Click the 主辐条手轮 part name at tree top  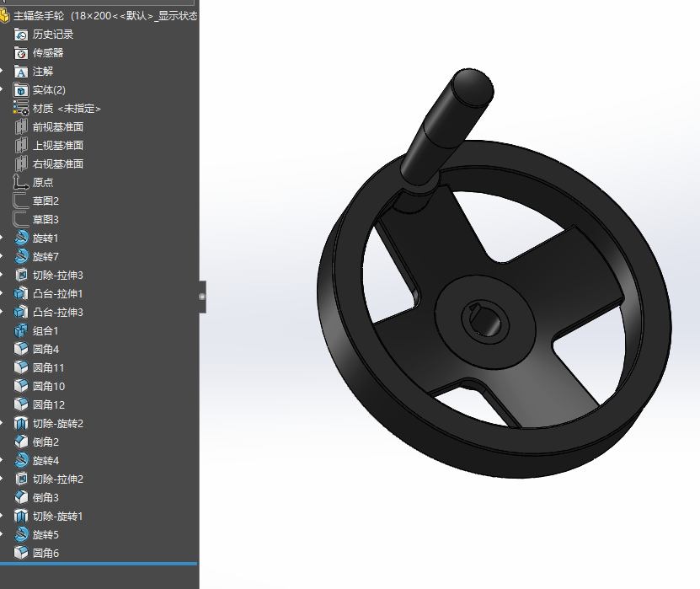click(x=39, y=16)
